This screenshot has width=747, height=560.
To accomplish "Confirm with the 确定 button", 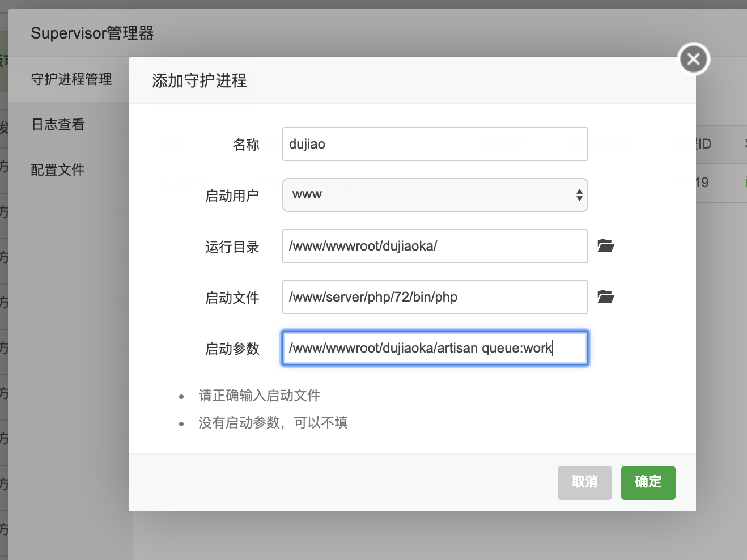I will pos(648,482).
